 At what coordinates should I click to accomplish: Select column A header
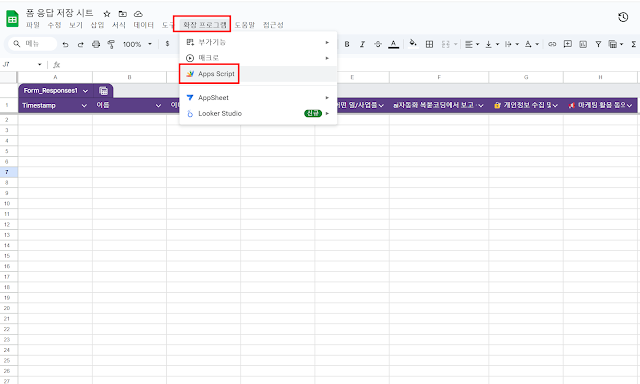point(55,77)
